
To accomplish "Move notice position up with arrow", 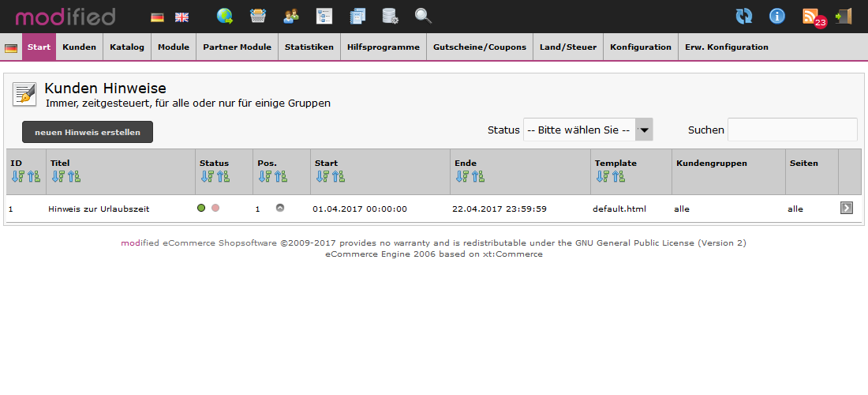I will (279, 209).
